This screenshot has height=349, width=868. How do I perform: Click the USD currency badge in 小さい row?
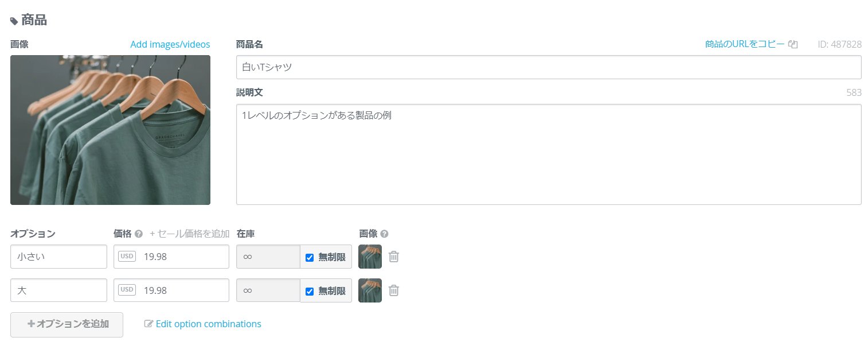pos(127,257)
